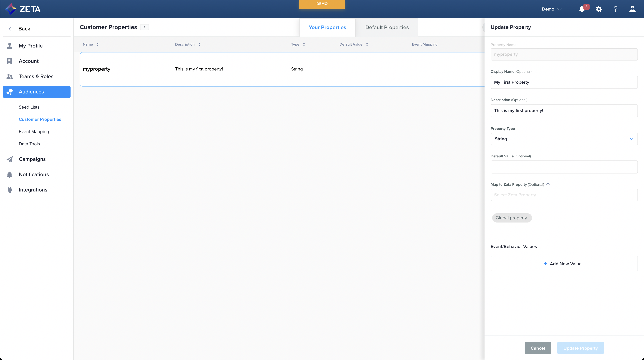Click the info icon beside Map to Zeta Property
The width and height of the screenshot is (644, 360).
point(548,185)
